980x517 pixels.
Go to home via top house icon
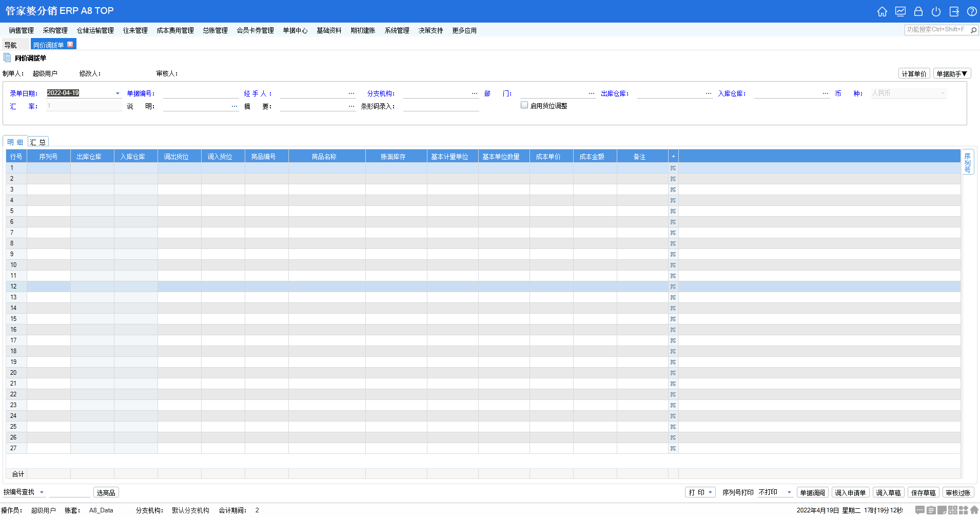tap(882, 11)
